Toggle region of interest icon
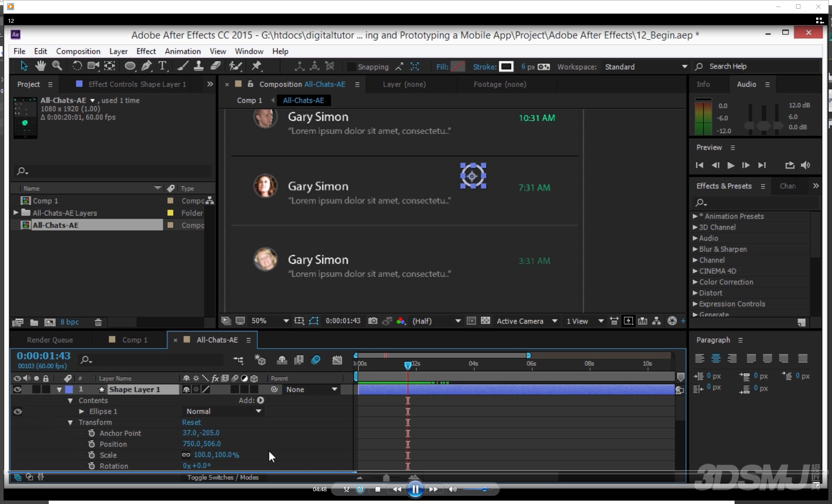The width and height of the screenshot is (832, 504). click(471, 321)
